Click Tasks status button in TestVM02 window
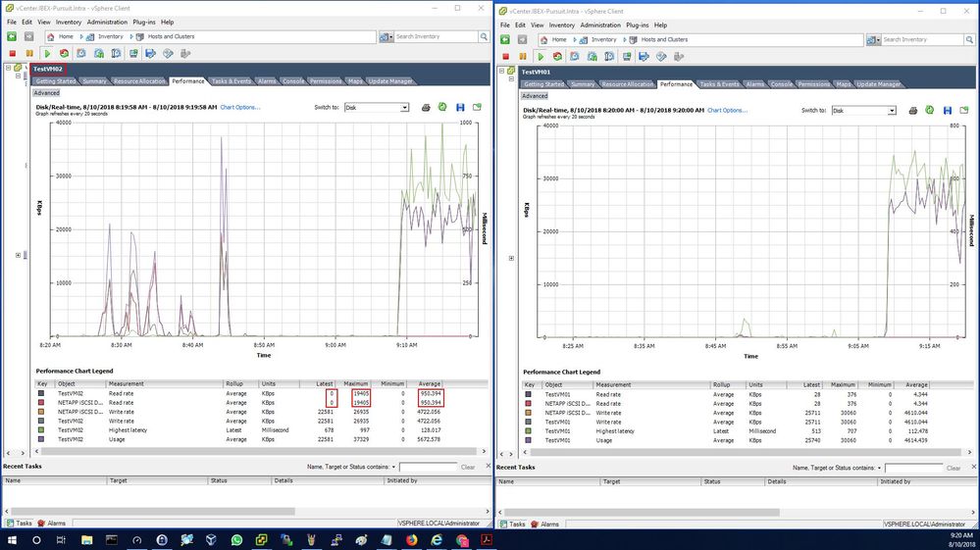980x550 pixels. point(19,524)
